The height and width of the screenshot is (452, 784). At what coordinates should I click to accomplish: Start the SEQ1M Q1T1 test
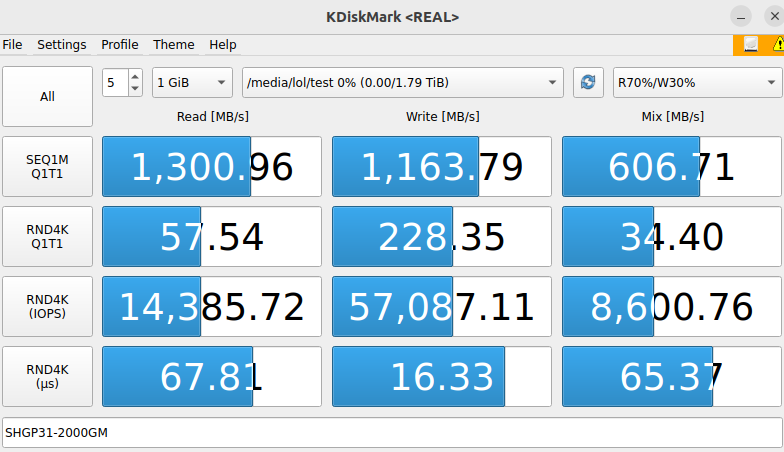(x=47, y=167)
